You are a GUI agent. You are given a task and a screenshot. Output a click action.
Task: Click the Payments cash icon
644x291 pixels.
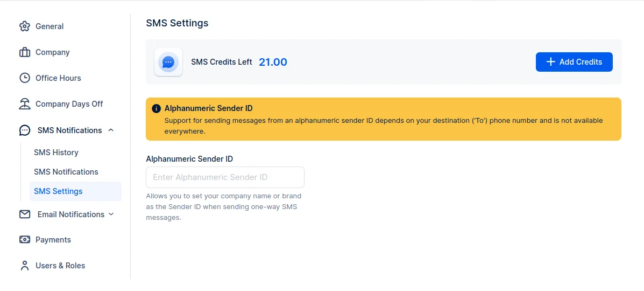tap(25, 240)
